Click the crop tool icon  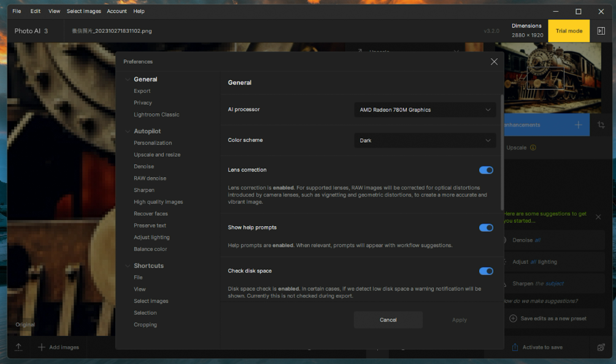pyautogui.click(x=601, y=125)
